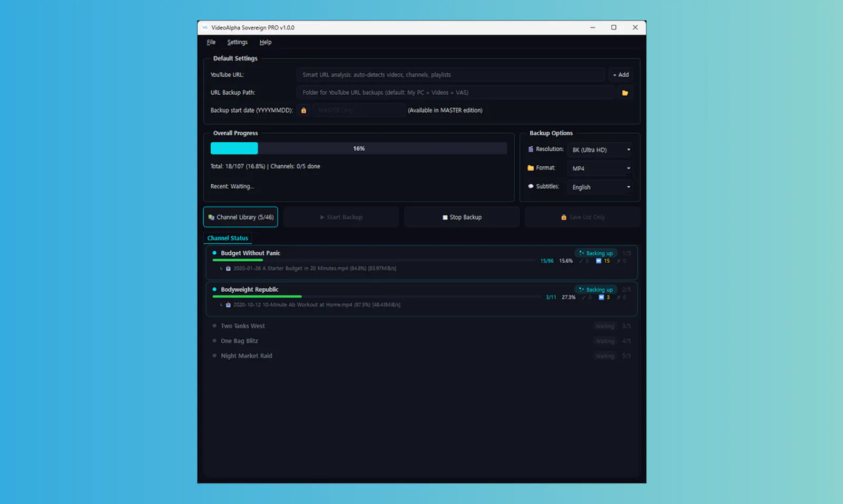Click the file icon before 10-Minute Ab Workout video

tap(228, 305)
